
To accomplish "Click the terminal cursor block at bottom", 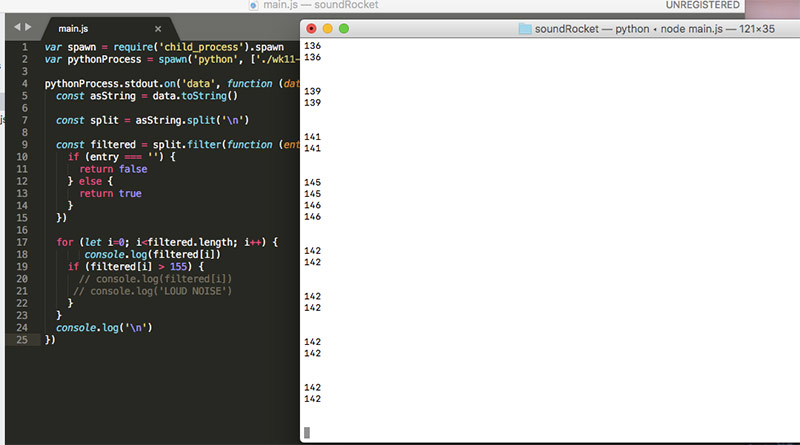I will tap(307, 433).
